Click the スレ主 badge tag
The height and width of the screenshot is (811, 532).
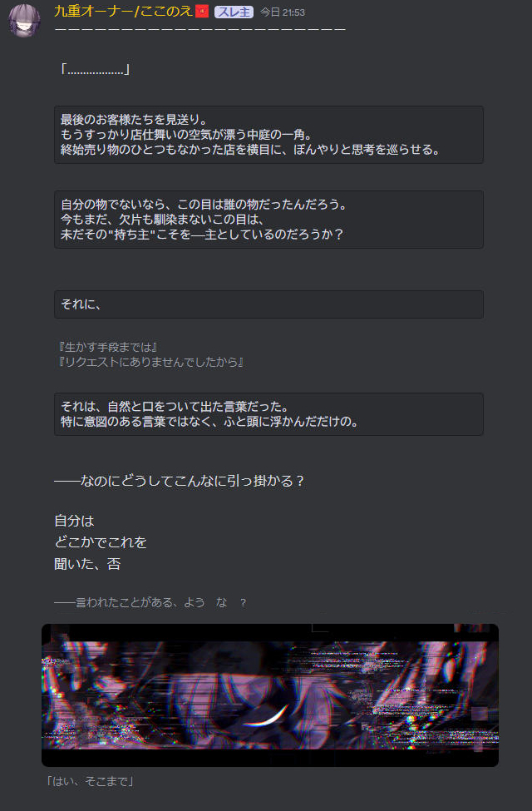234,12
